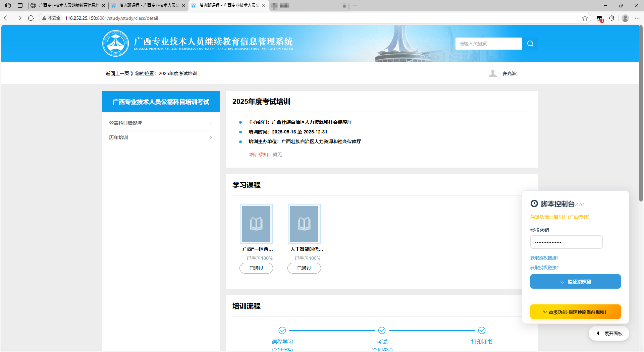Add page to favorites with star icon
The image size is (644, 352).
coord(585,18)
